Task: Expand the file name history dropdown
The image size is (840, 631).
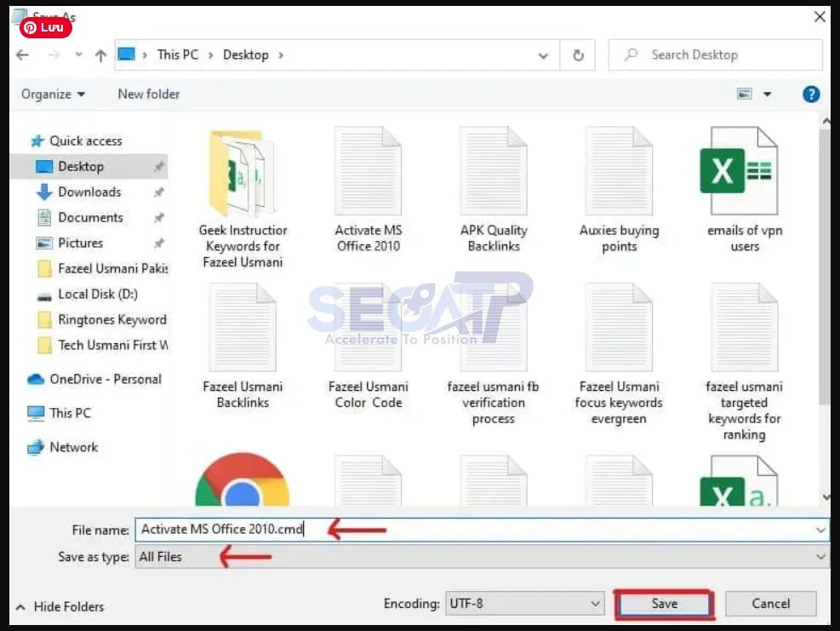Action: pyautogui.click(x=819, y=529)
